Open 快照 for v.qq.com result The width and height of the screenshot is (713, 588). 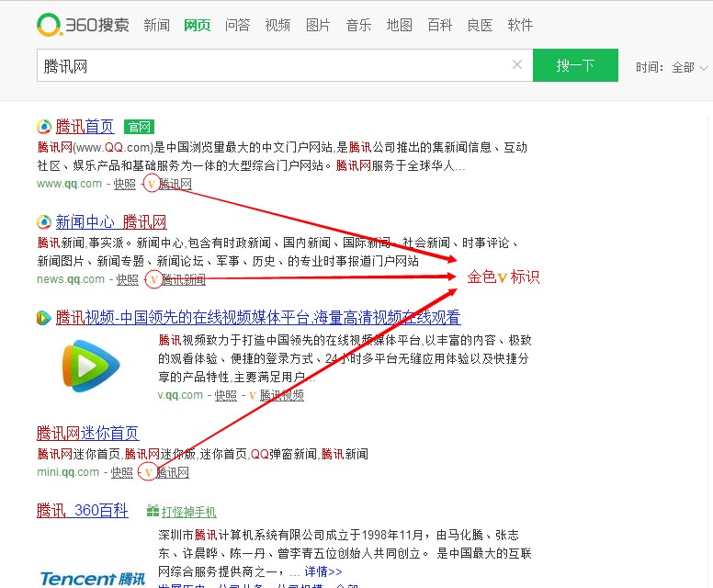coord(225,396)
